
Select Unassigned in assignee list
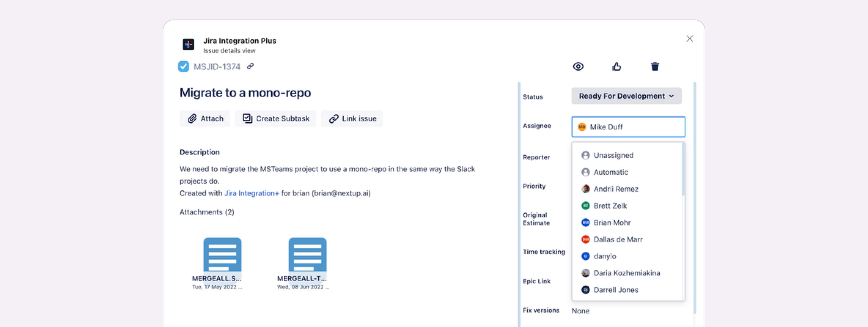tap(627, 155)
